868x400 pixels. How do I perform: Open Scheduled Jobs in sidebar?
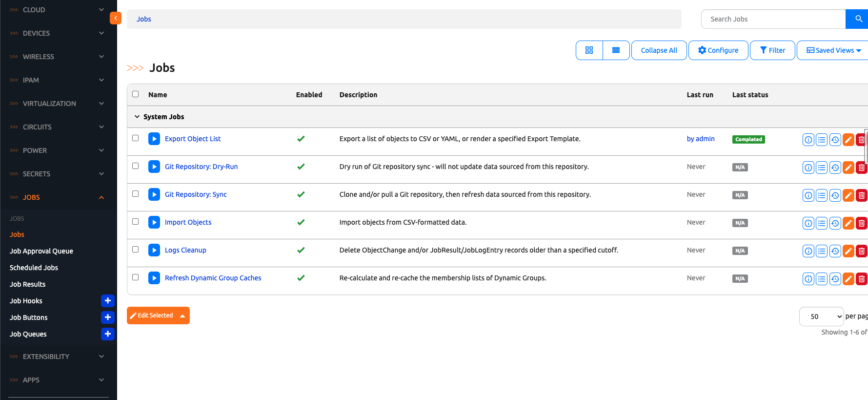(34, 268)
